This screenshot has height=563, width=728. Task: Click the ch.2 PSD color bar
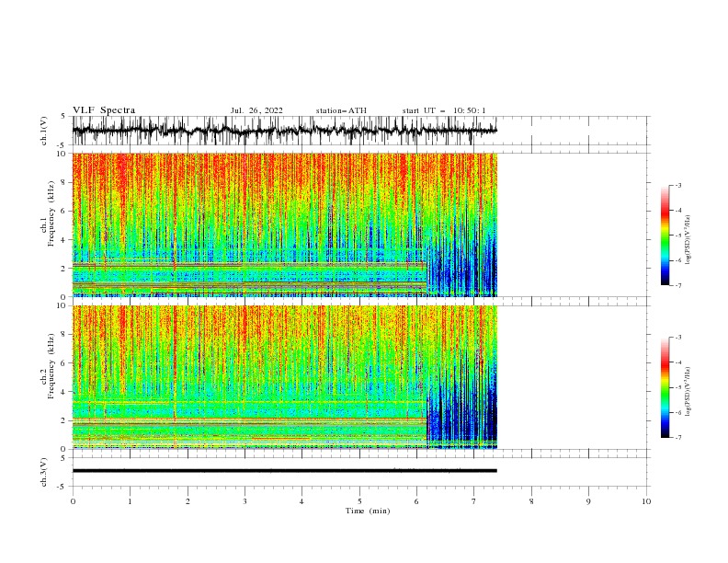[665, 387]
